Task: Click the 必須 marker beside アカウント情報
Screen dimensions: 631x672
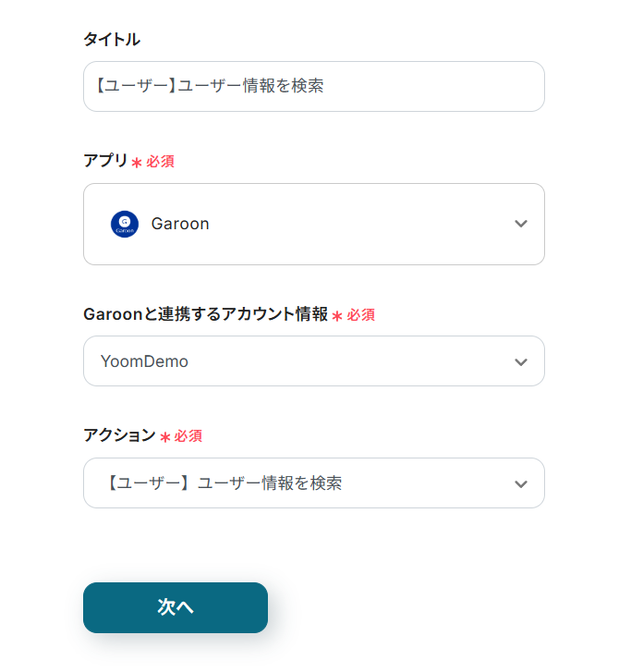Action: (360, 315)
